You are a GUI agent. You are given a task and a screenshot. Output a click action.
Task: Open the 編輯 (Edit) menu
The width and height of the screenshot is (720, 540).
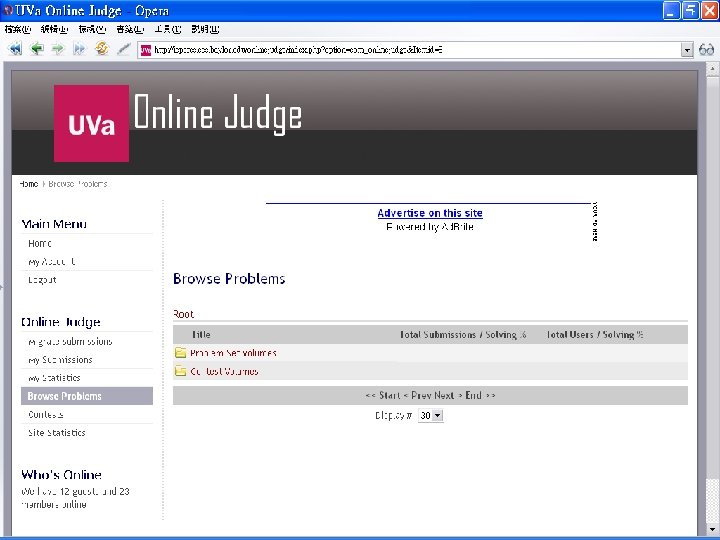(54, 29)
